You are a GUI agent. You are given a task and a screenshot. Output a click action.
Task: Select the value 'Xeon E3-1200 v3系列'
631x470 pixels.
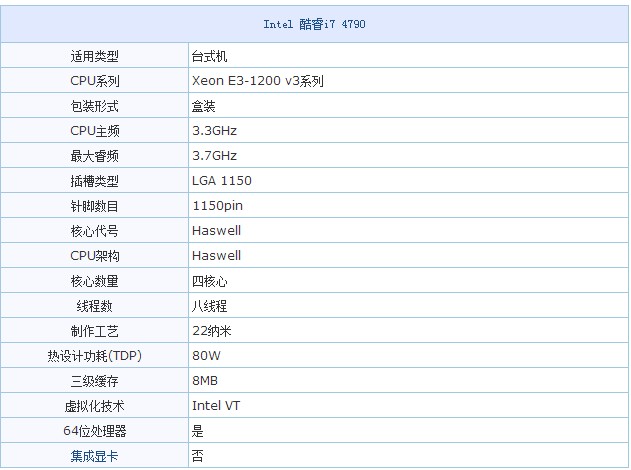tap(258, 81)
